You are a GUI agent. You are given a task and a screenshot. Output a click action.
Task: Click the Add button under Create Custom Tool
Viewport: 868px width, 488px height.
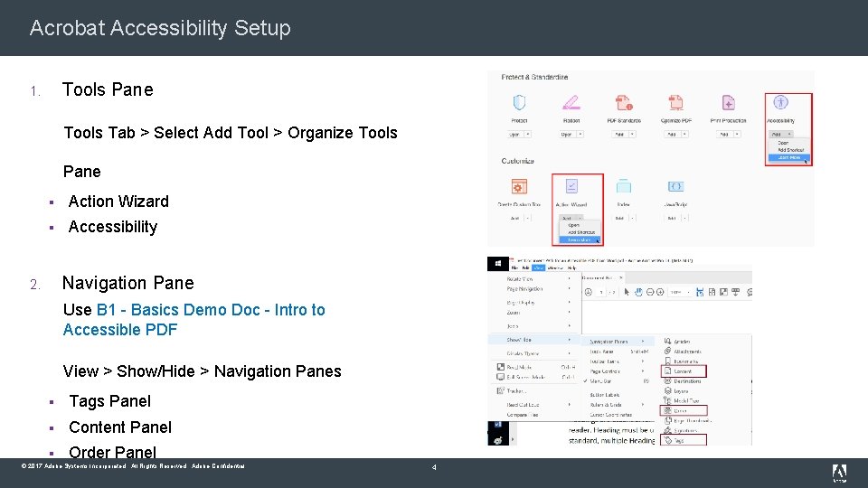(x=514, y=218)
